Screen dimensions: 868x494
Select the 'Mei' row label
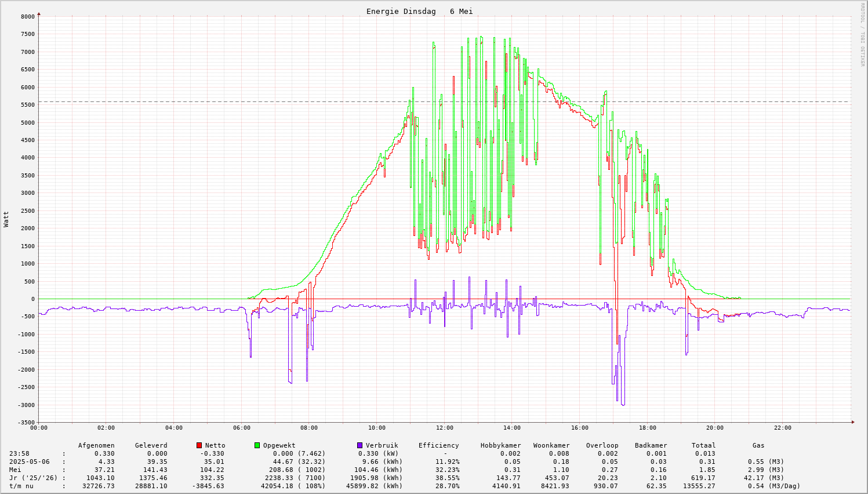pyautogui.click(x=15, y=470)
